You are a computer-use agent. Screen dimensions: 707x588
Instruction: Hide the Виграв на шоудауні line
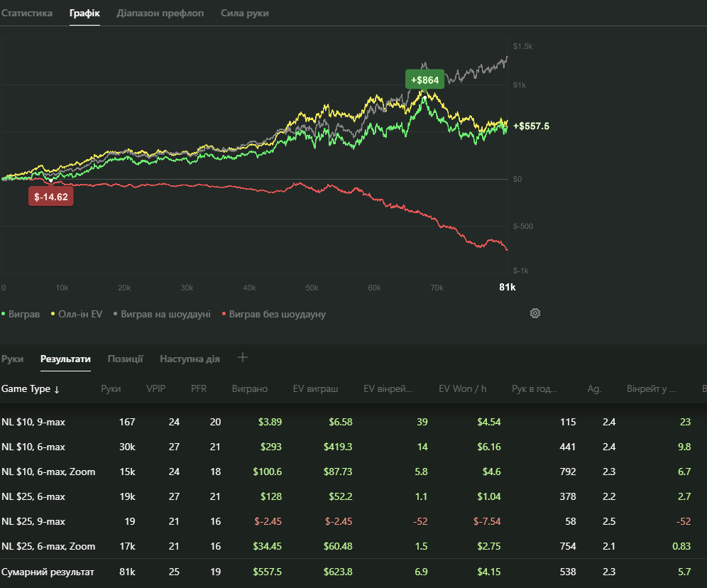click(162, 314)
